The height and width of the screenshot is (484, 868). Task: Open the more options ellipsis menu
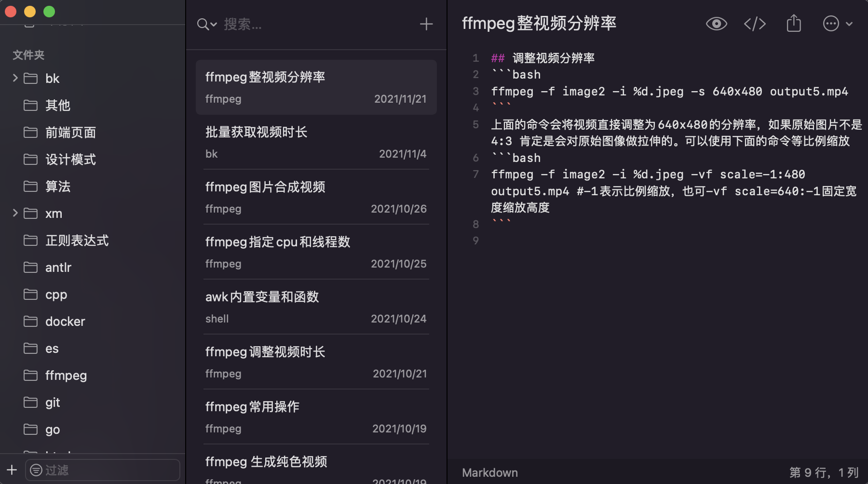[831, 23]
